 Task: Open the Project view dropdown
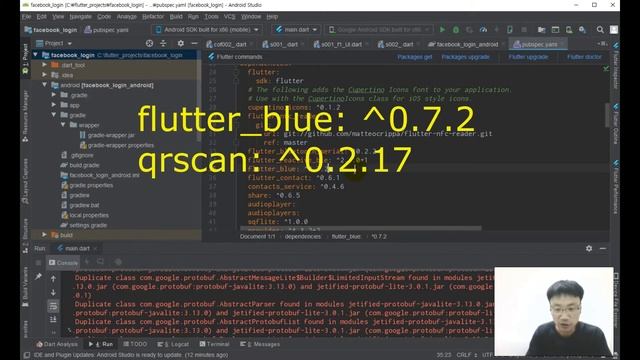pos(54,43)
